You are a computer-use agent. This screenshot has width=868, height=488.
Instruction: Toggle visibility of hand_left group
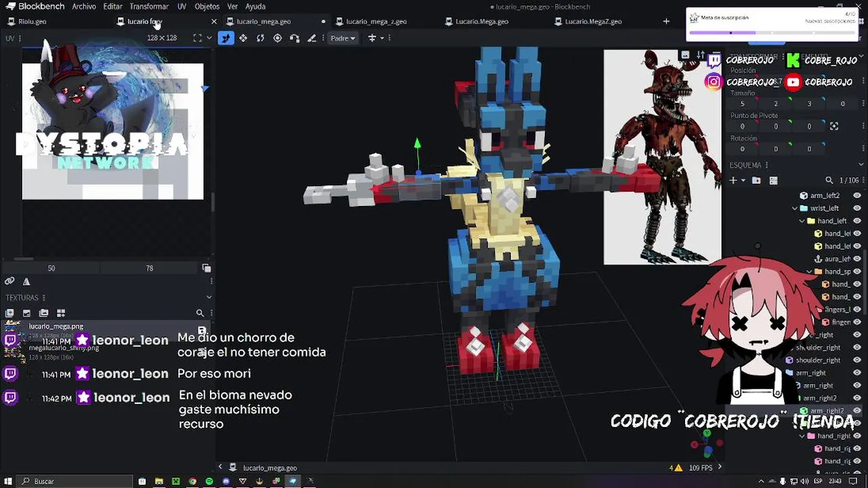click(857, 221)
